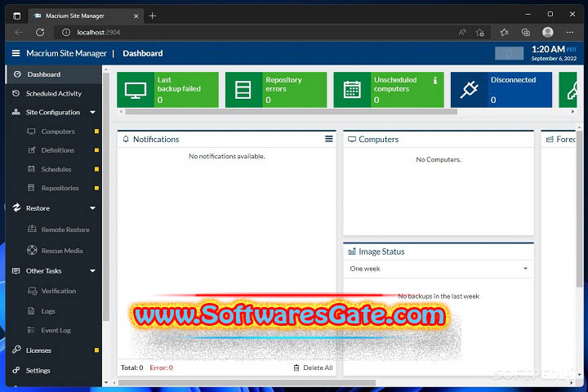Click the sidebar vertical scrollbar
This screenshot has height=392, width=588.
tap(106, 197)
